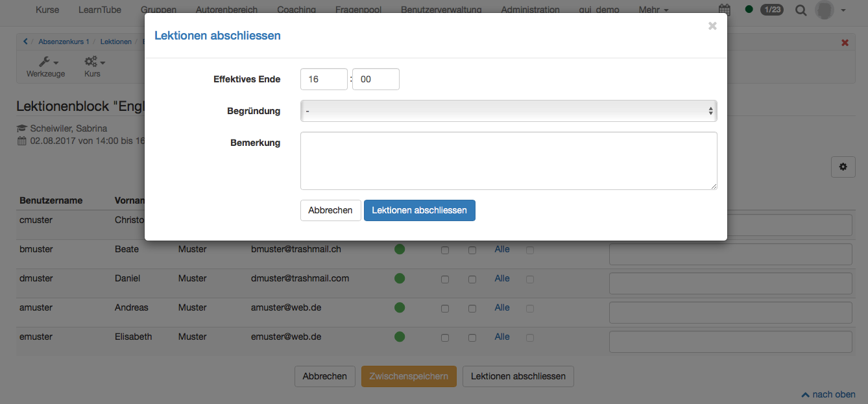Open the Begründung dropdown
The image size is (868, 404).
pos(508,111)
